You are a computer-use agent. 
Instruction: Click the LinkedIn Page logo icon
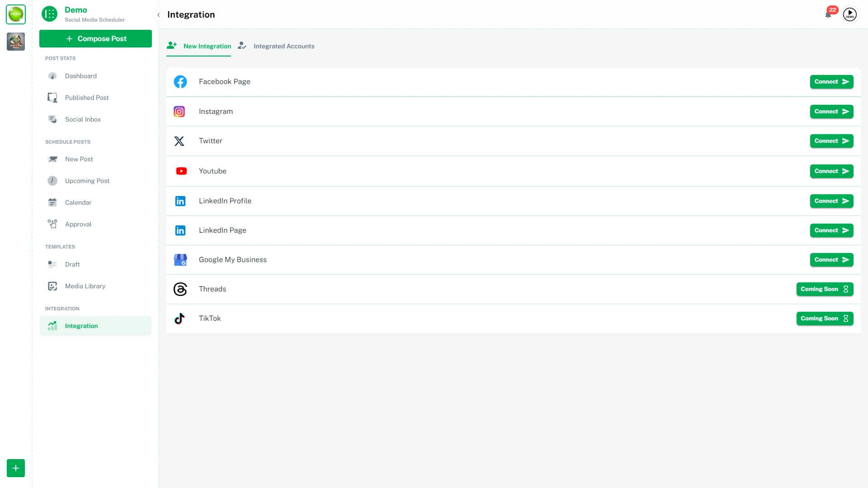coord(180,230)
